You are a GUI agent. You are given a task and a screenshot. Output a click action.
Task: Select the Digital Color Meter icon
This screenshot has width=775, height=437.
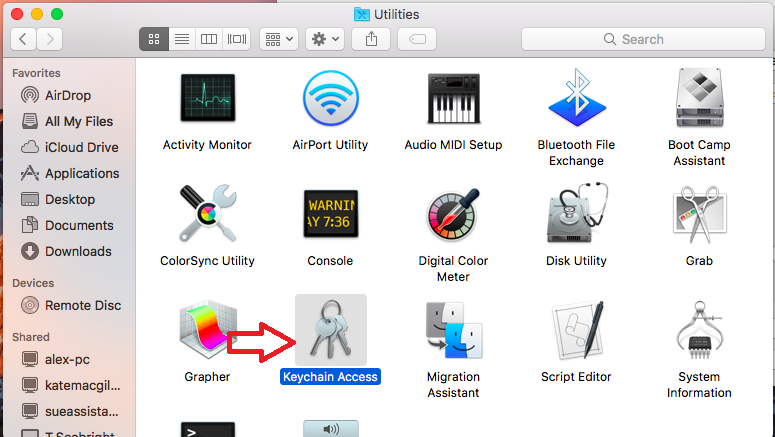tap(453, 215)
